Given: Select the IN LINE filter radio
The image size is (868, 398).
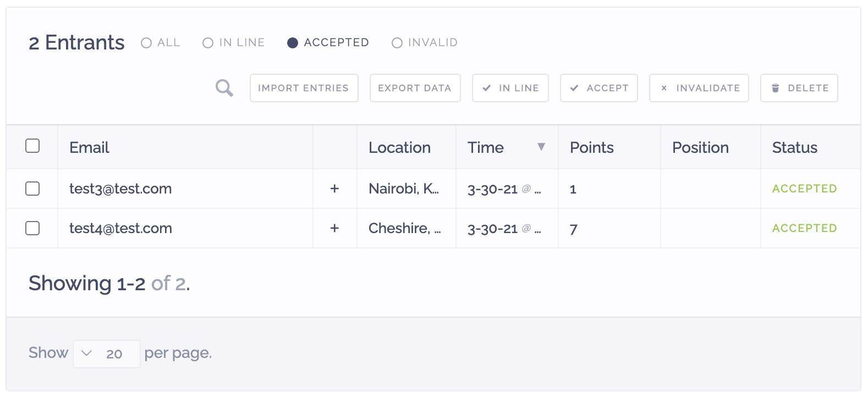Looking at the screenshot, I should tap(233, 43).
